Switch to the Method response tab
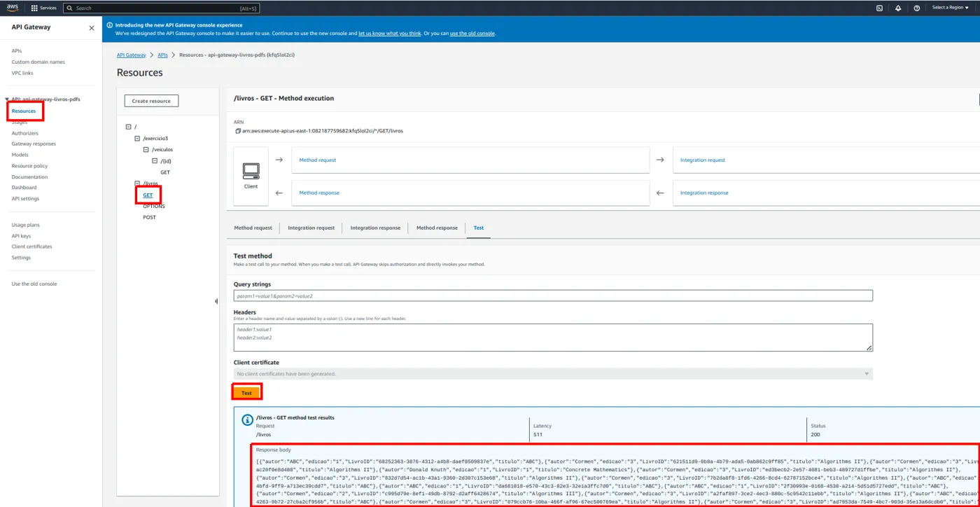The height and width of the screenshot is (507, 980). pyautogui.click(x=437, y=228)
